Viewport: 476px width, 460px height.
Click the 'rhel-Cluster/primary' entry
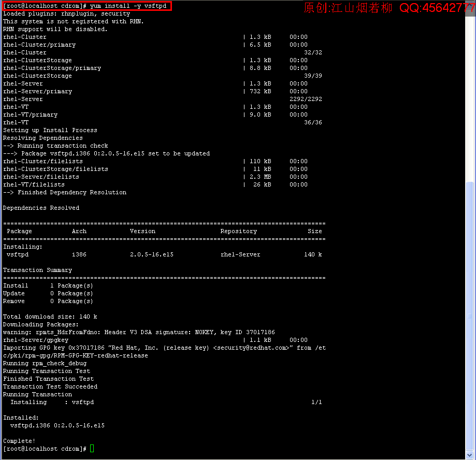tap(39, 45)
